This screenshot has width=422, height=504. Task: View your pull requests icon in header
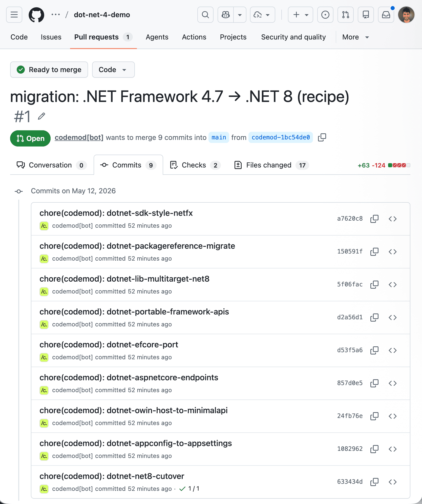[x=346, y=15]
